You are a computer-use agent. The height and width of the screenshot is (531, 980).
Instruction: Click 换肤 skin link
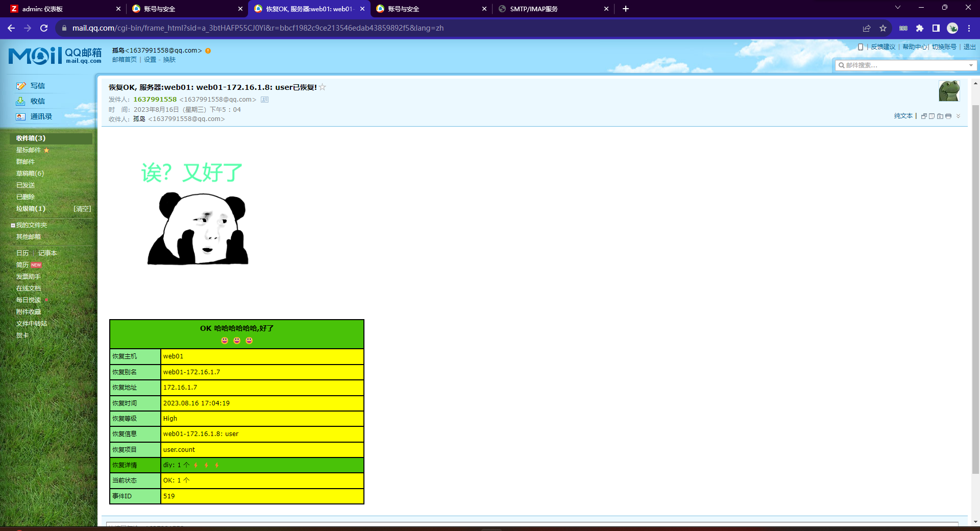tap(169, 60)
